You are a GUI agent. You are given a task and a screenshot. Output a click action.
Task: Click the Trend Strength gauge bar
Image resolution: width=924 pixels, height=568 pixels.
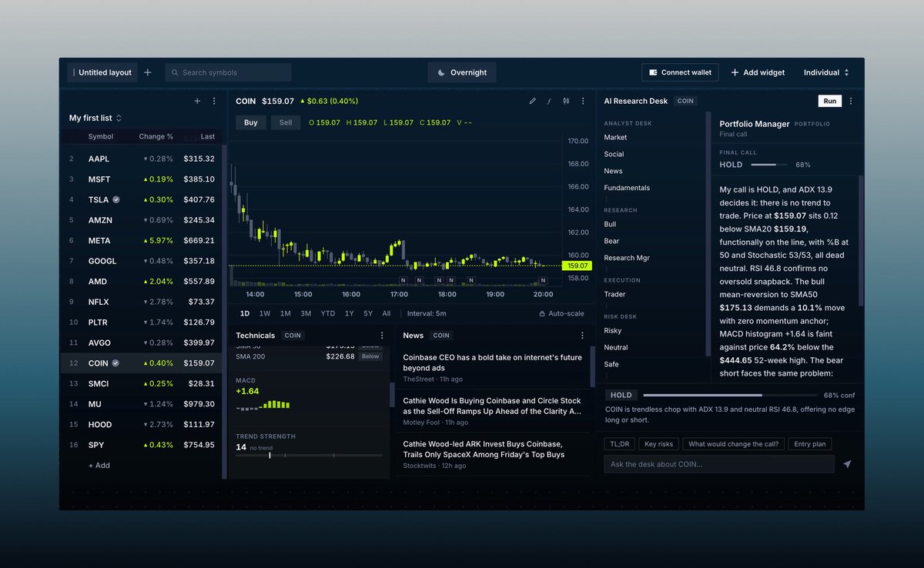tap(309, 456)
